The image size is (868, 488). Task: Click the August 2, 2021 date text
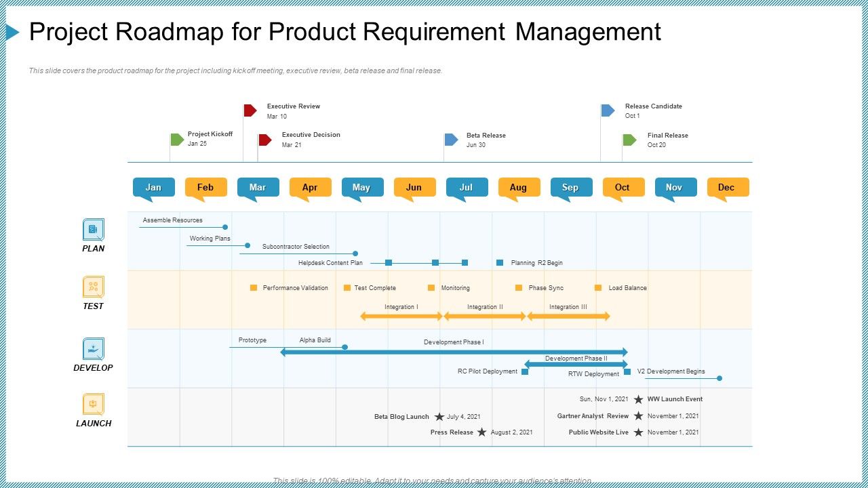point(511,432)
